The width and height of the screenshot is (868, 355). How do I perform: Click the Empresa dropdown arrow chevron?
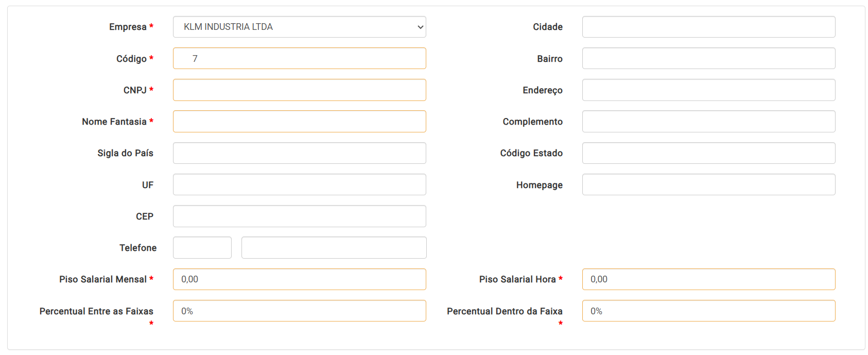coord(420,27)
